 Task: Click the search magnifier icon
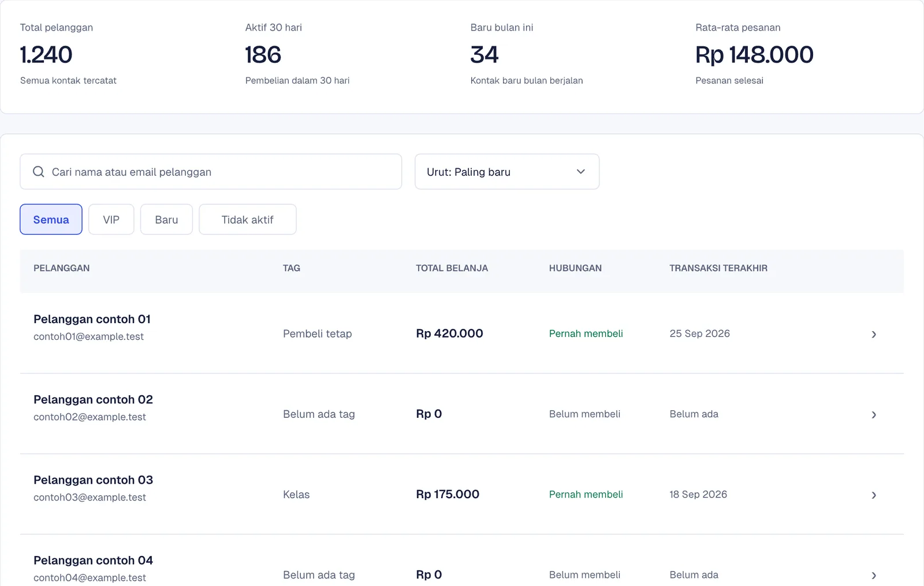[39, 172]
